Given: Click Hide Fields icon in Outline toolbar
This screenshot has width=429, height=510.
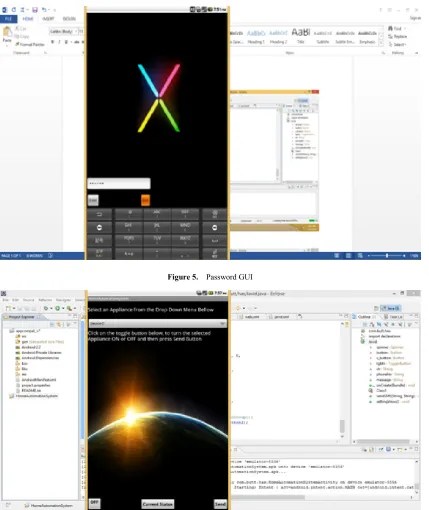Looking at the screenshot, I should pos(379,324).
